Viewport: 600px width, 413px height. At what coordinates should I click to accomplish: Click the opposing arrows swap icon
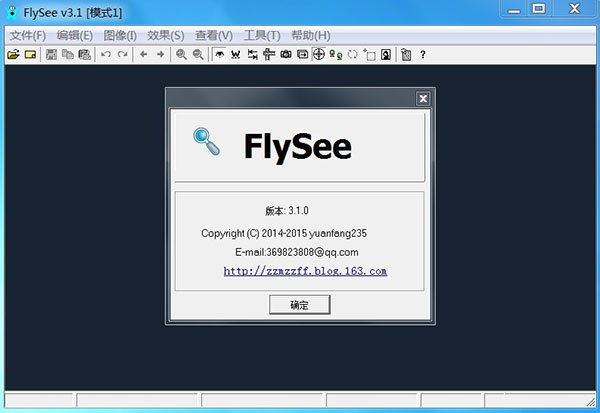pyautogui.click(x=253, y=55)
